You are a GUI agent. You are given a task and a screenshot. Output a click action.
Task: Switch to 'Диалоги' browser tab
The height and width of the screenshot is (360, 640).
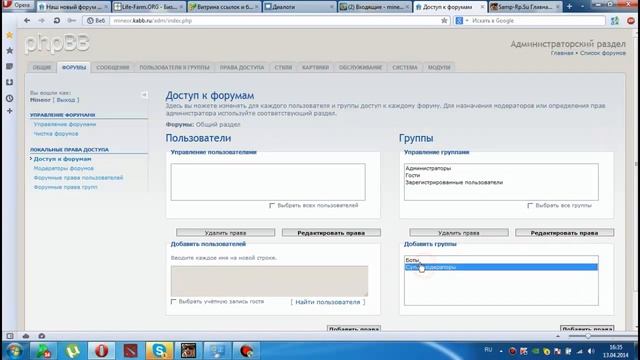coord(299,7)
